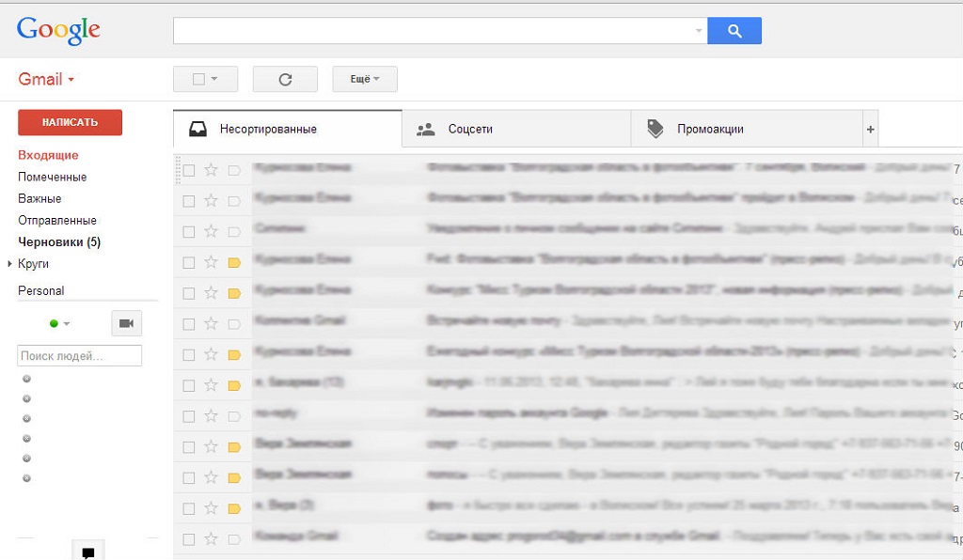This screenshot has height=560, width=963.
Task: Click the yellow importance marker on "я, Вера (2)"
Action: click(234, 508)
